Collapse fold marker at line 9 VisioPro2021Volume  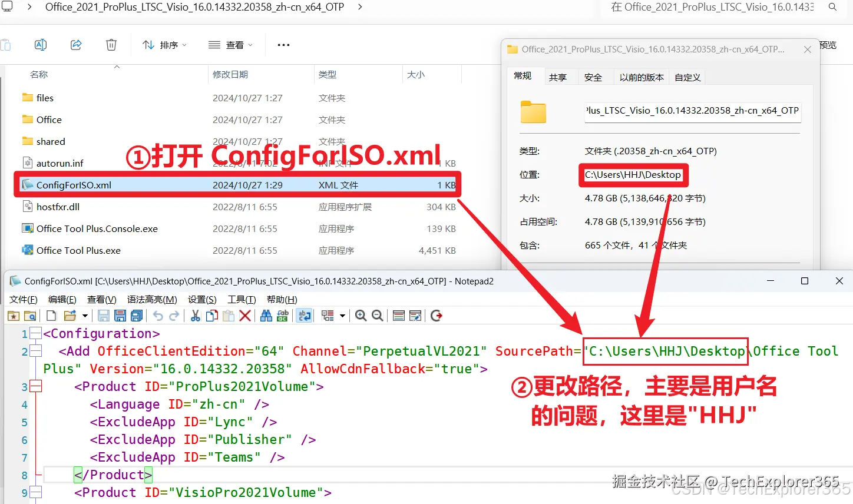(35, 493)
